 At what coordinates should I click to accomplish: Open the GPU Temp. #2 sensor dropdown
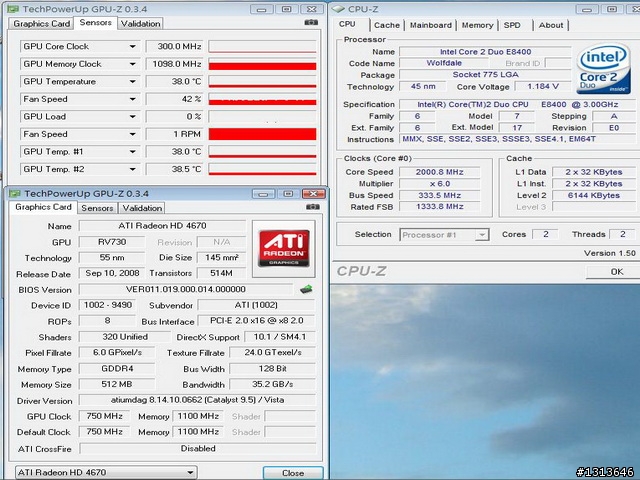pos(132,169)
